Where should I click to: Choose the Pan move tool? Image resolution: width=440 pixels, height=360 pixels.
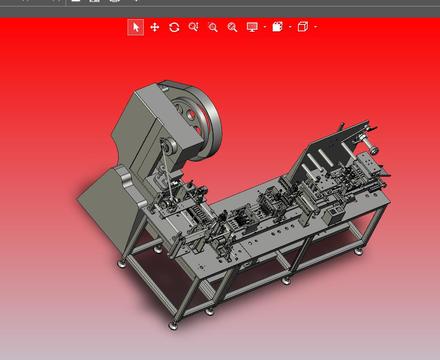coord(155,27)
